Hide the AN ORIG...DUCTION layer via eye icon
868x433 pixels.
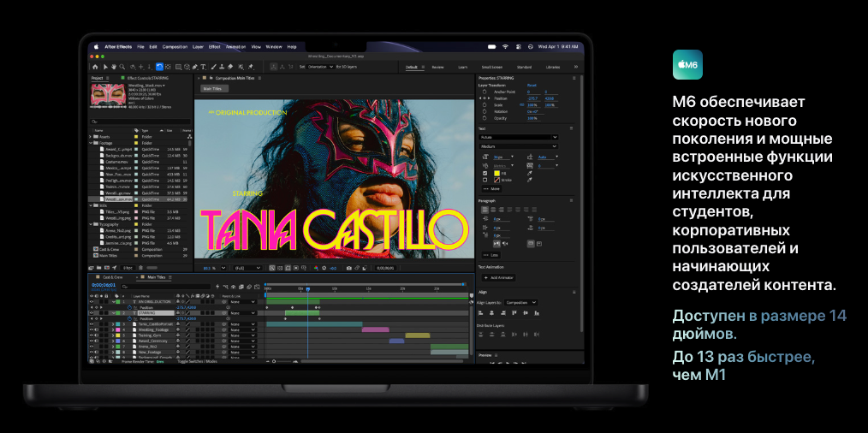coord(92,302)
